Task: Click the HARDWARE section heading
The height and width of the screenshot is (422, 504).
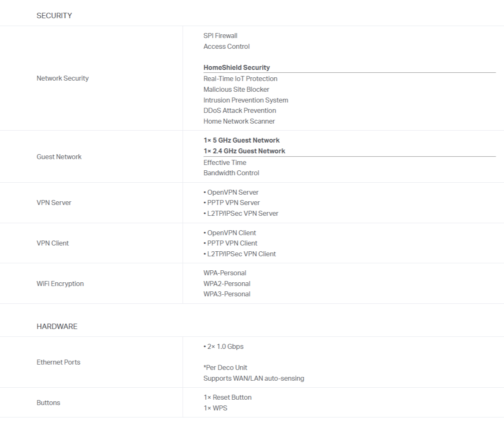Action: [57, 327]
